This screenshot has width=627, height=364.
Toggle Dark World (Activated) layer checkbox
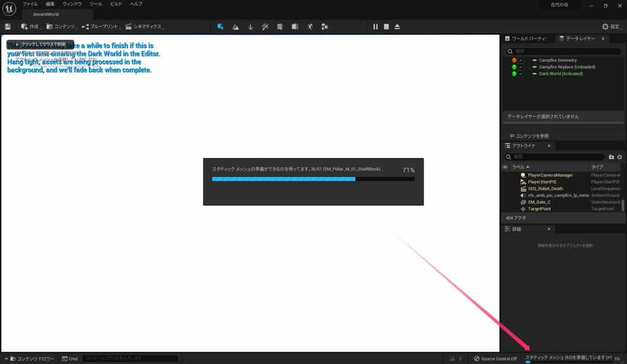(x=521, y=73)
